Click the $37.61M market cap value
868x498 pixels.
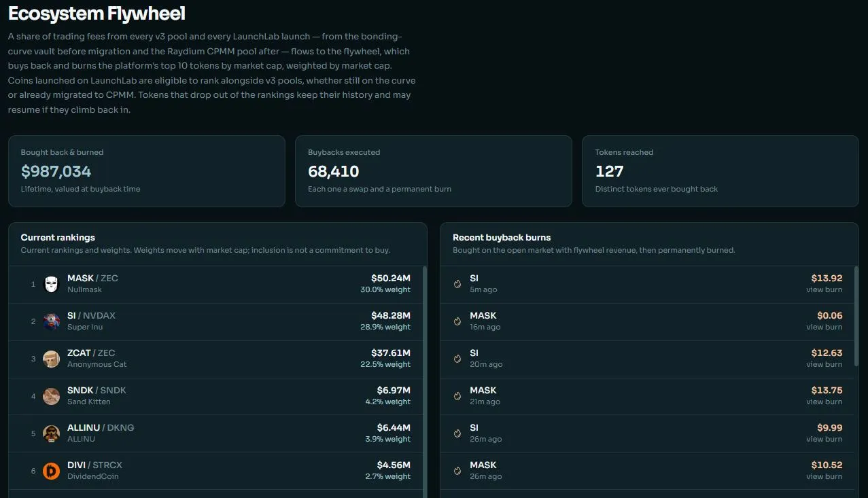click(391, 353)
